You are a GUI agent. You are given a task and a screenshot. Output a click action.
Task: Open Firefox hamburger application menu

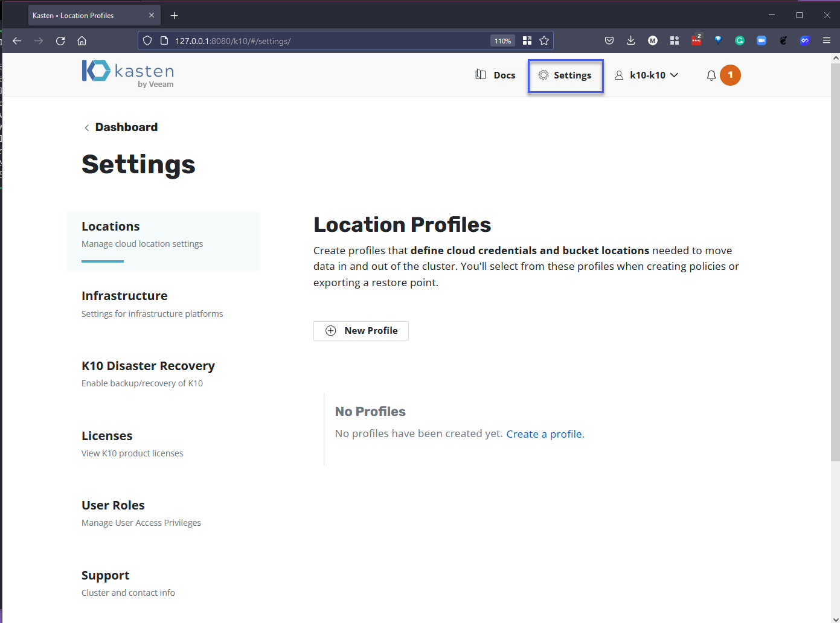tap(827, 40)
